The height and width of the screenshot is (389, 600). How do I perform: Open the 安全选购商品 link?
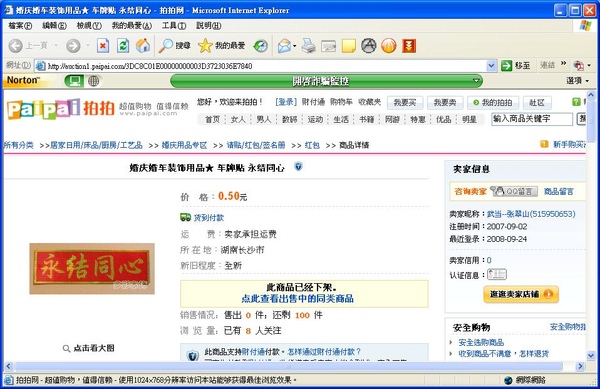click(x=481, y=342)
